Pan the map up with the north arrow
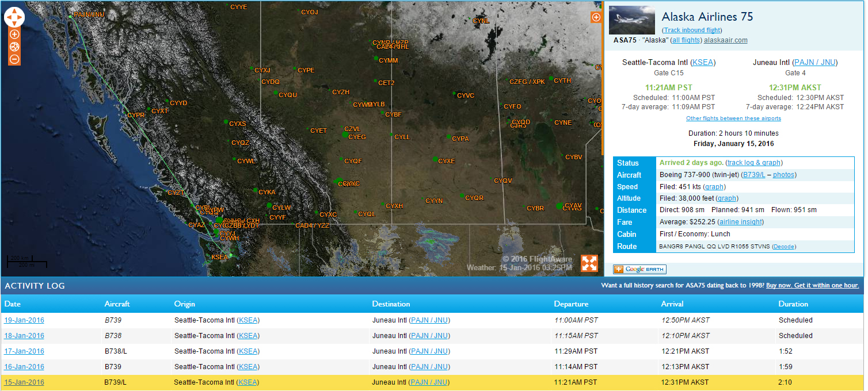 click(14, 10)
